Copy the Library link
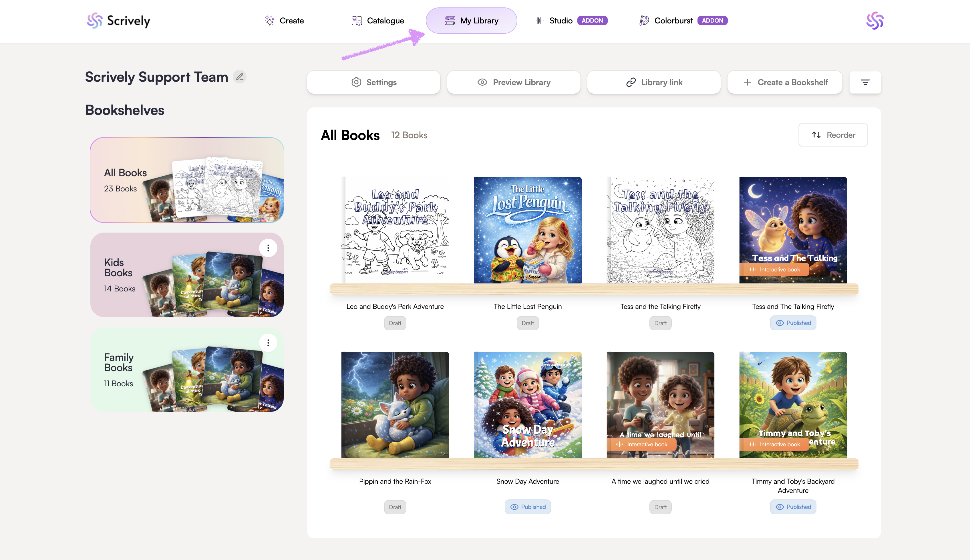970x560 pixels. click(654, 82)
